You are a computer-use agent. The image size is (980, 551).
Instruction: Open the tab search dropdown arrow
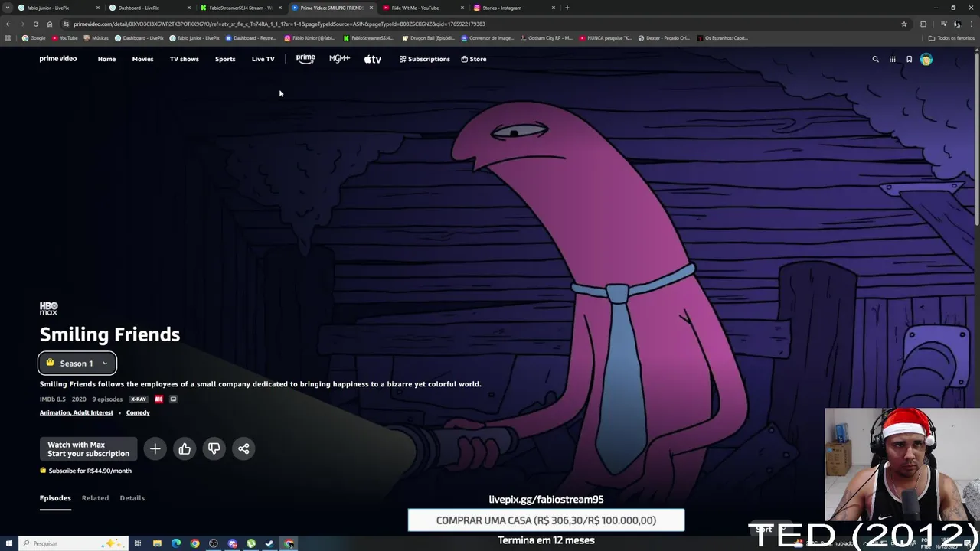[x=8, y=8]
